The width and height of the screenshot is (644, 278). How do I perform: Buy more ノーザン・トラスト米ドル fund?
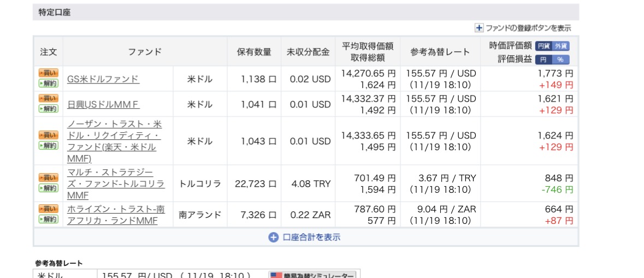48,135
